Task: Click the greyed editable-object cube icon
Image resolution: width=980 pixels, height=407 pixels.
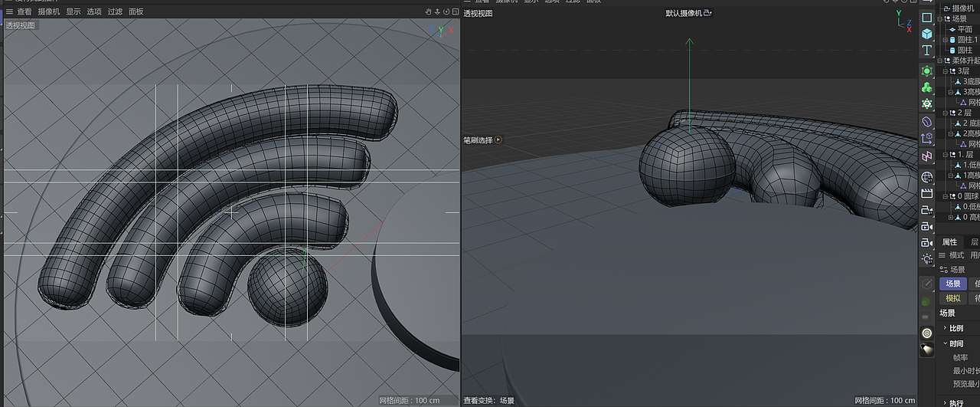Action: (927, 284)
